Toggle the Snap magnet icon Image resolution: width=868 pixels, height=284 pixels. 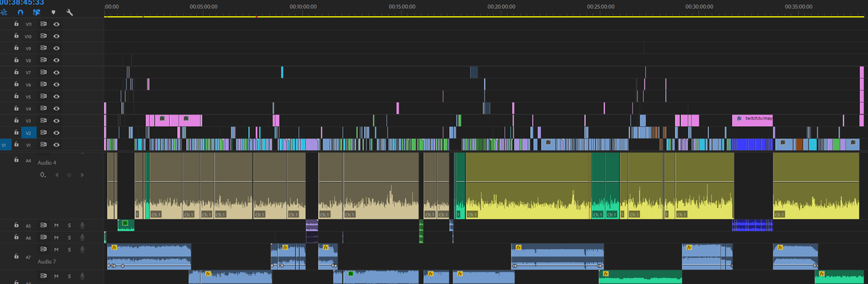(x=21, y=12)
